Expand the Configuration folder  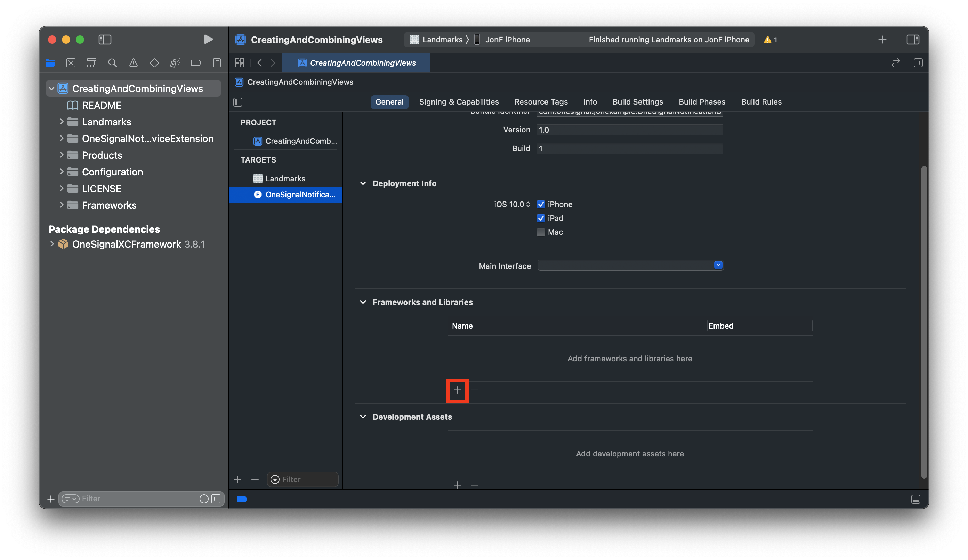click(x=62, y=172)
